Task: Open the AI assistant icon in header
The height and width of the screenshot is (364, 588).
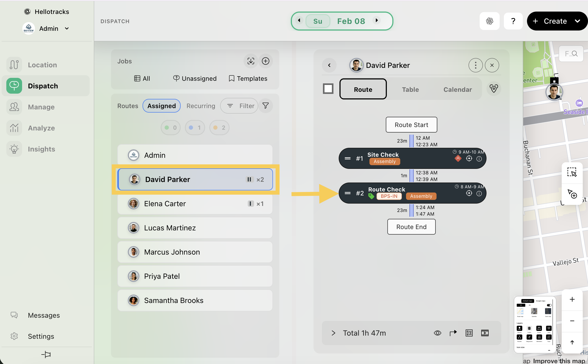Action: tap(489, 21)
